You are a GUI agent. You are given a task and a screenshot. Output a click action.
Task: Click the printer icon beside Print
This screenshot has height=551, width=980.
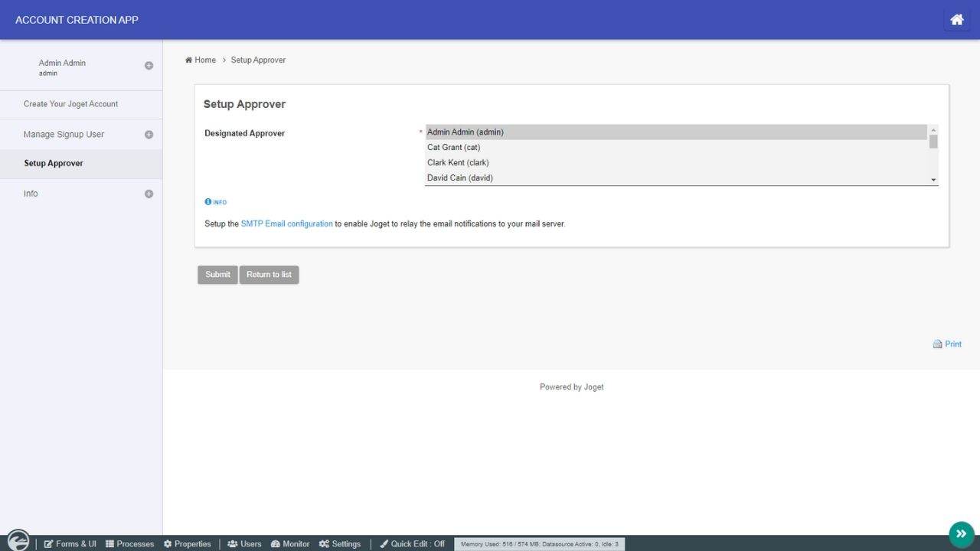coord(937,344)
